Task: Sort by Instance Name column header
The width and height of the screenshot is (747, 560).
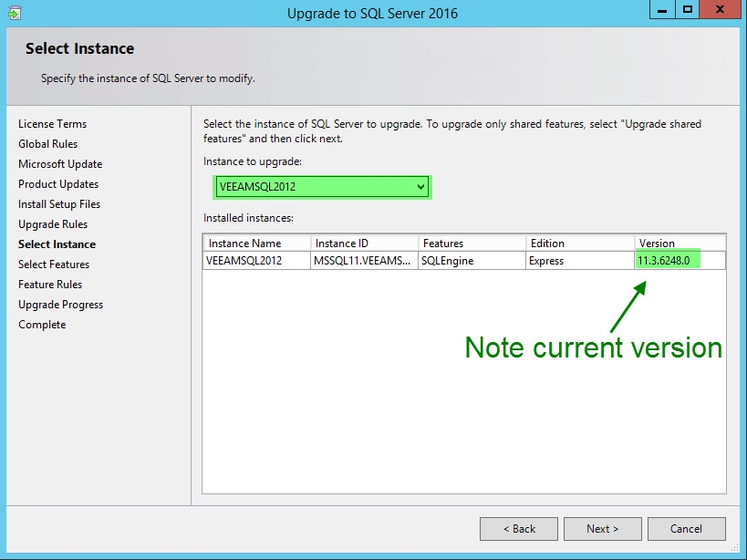Action: pyautogui.click(x=257, y=244)
